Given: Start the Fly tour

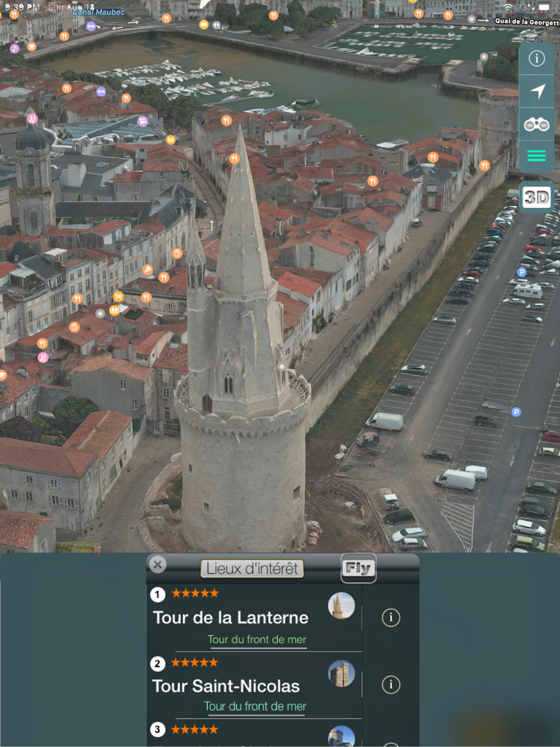Looking at the screenshot, I should 358,568.
